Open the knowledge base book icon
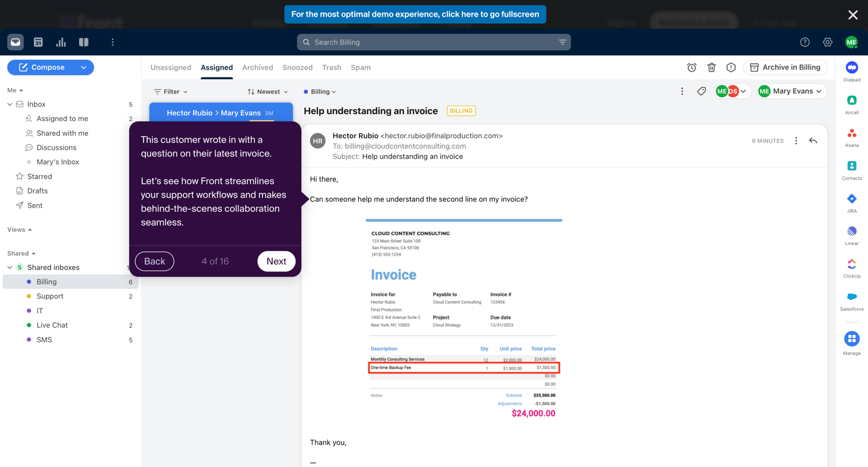The height and width of the screenshot is (467, 868). [84, 42]
